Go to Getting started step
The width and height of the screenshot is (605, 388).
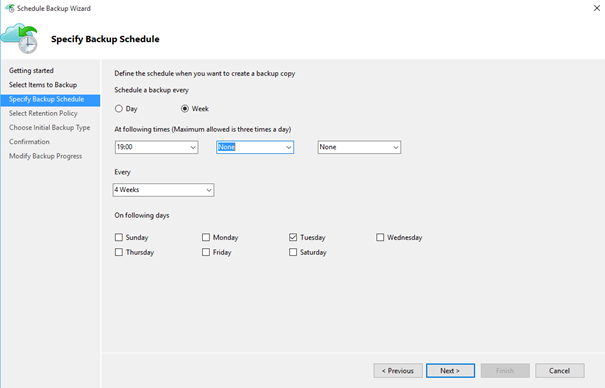[31, 71]
